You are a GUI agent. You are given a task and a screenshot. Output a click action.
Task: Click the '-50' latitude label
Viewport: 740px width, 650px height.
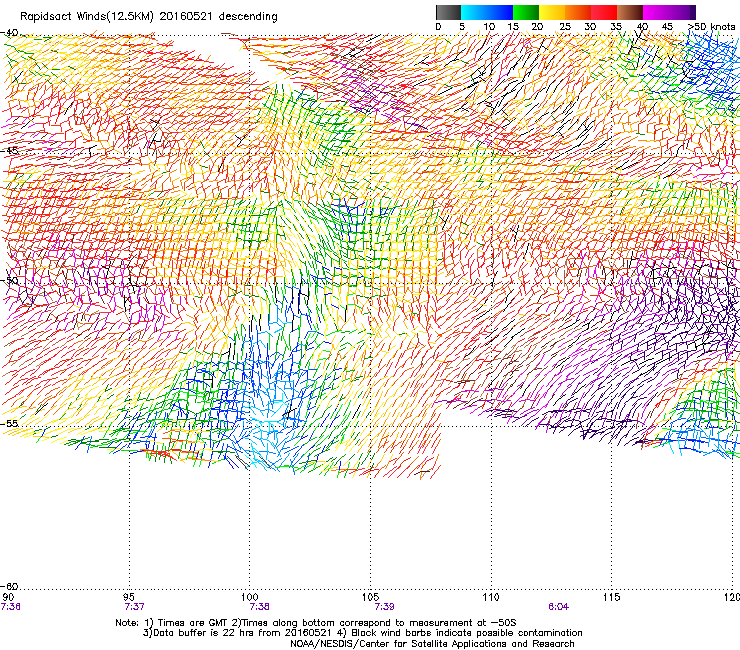point(10,280)
